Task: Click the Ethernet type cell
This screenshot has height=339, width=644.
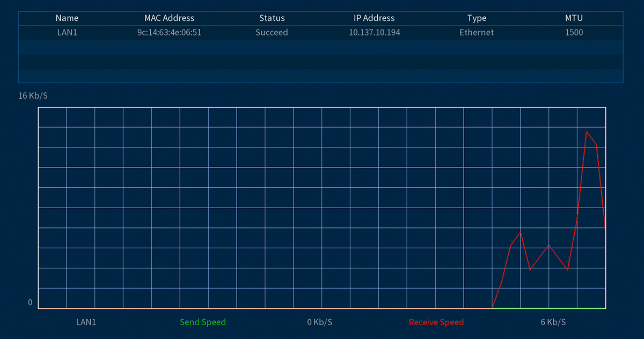Action: click(x=477, y=32)
